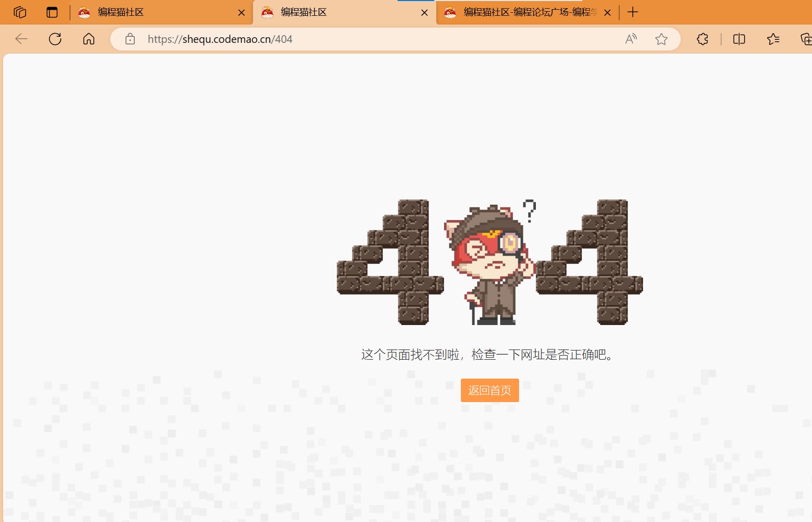The width and height of the screenshot is (812, 522).
Task: Open the Favorites list
Action: [x=773, y=39]
